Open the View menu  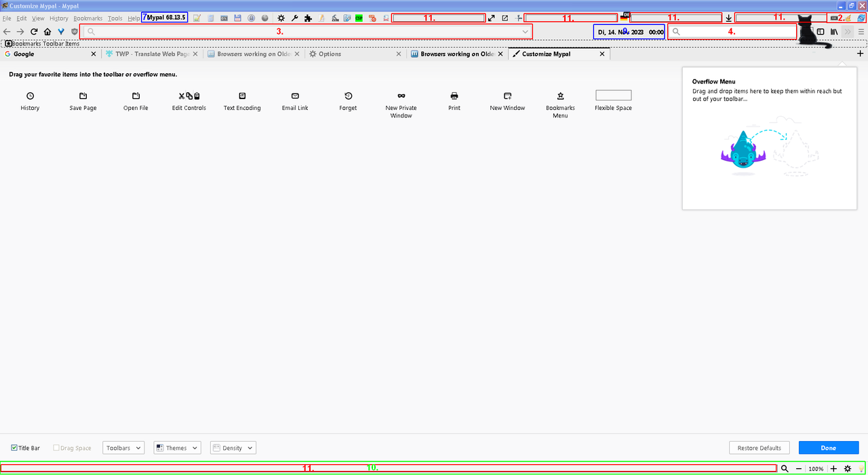[38, 18]
